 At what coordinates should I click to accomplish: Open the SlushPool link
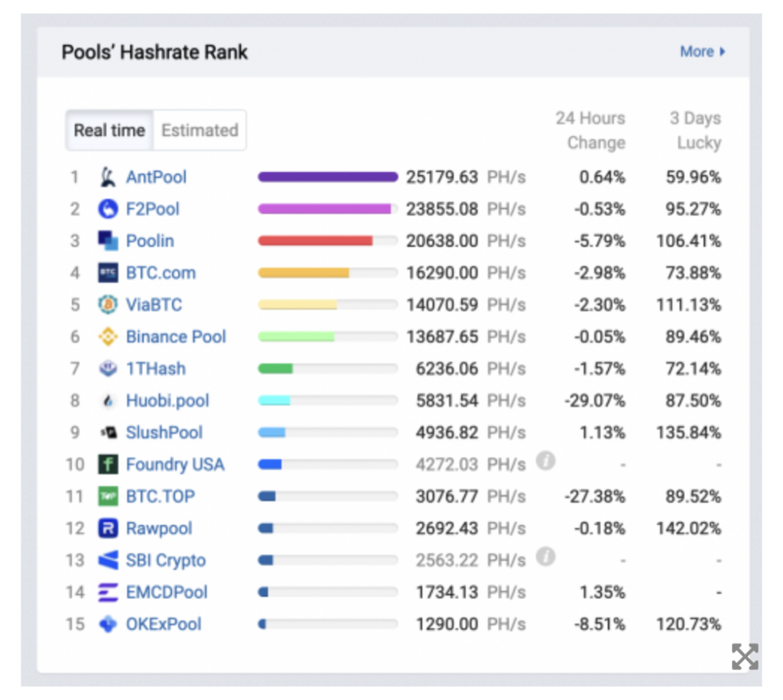point(164,433)
